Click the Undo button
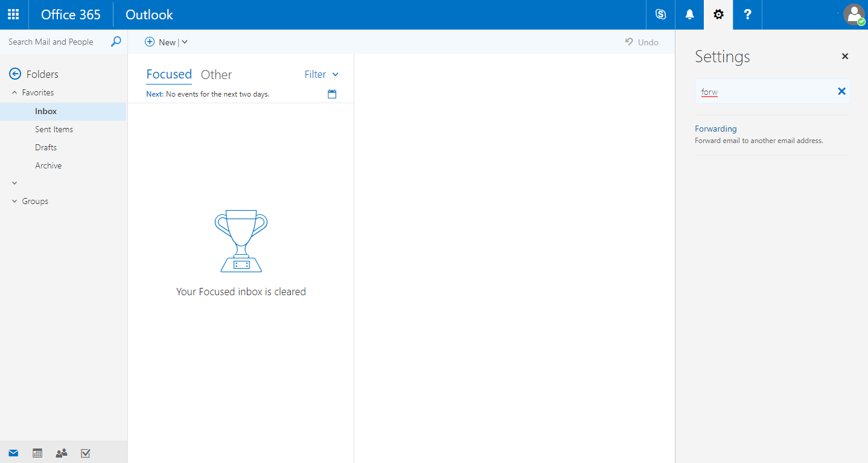Screen dimensions: 868x463 pos(642,42)
